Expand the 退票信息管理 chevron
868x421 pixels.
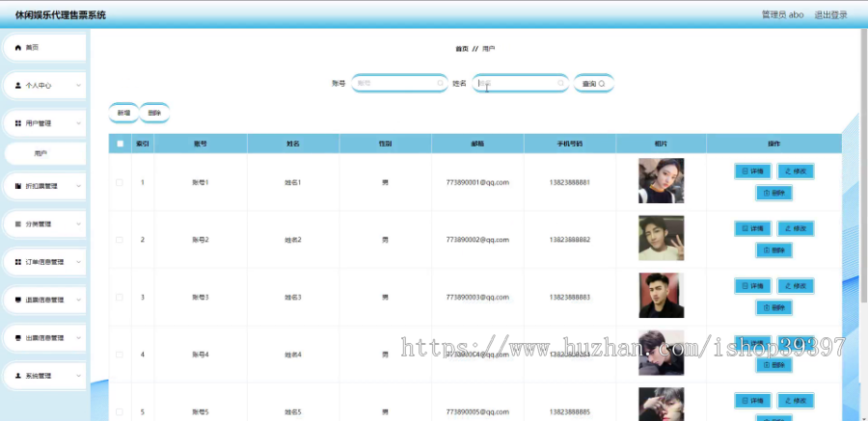click(x=79, y=300)
